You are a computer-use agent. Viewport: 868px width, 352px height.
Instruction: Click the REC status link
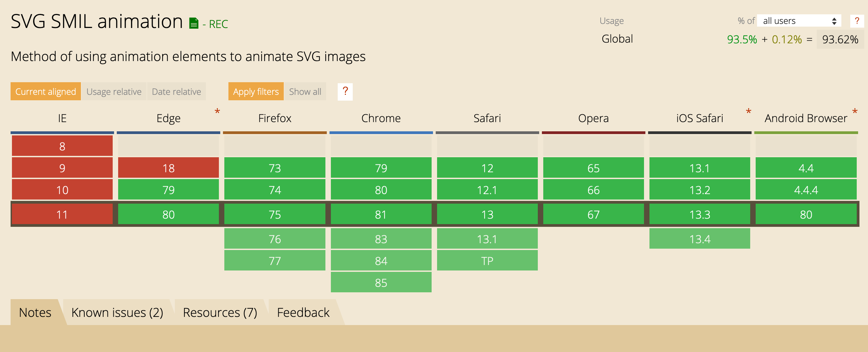[218, 24]
